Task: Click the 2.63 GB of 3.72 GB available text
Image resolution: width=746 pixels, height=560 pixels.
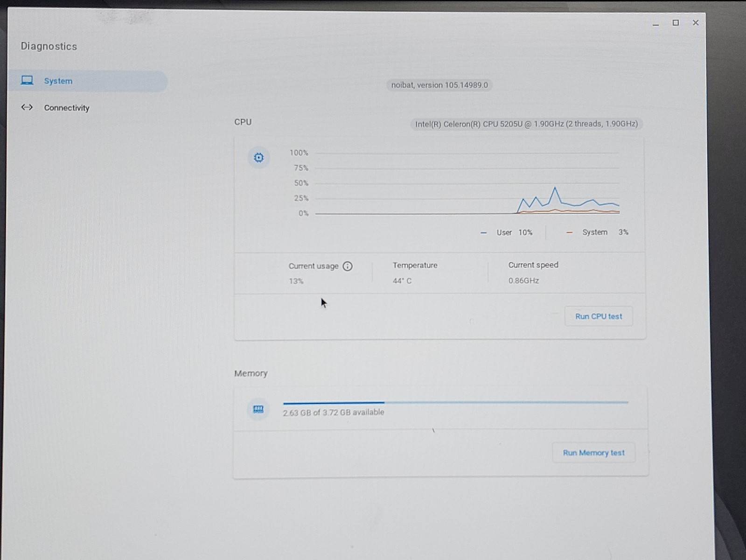Action: click(334, 413)
